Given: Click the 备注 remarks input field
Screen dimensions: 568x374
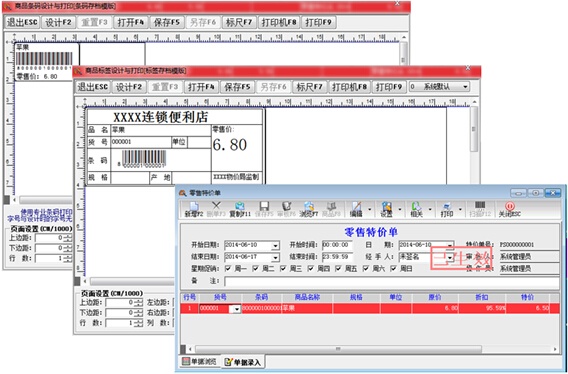Looking at the screenshot, I should pos(392,281).
